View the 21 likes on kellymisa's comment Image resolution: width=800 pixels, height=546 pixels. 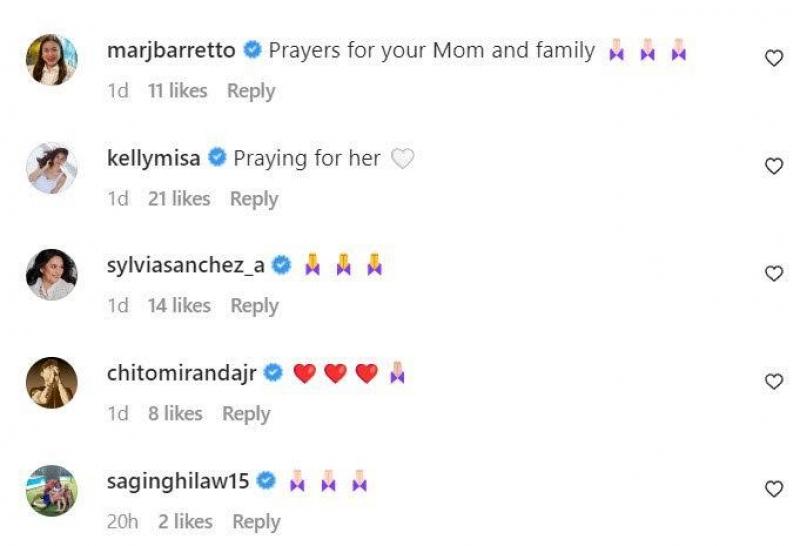[178, 199]
